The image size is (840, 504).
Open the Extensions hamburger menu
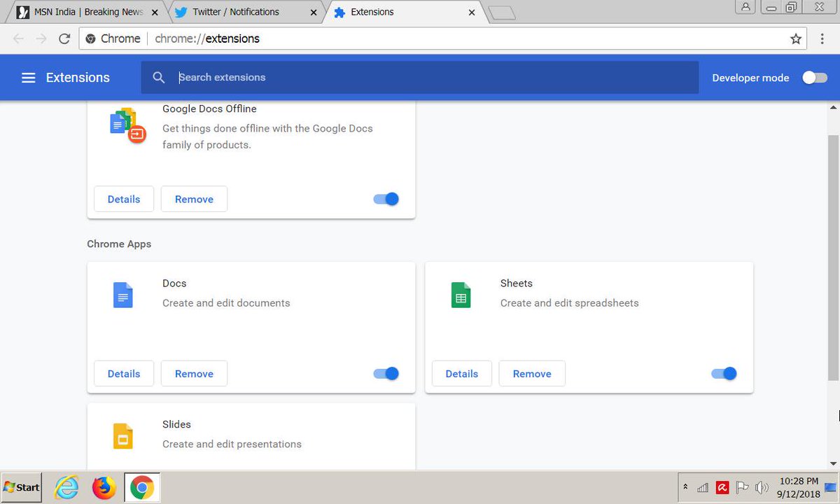28,78
